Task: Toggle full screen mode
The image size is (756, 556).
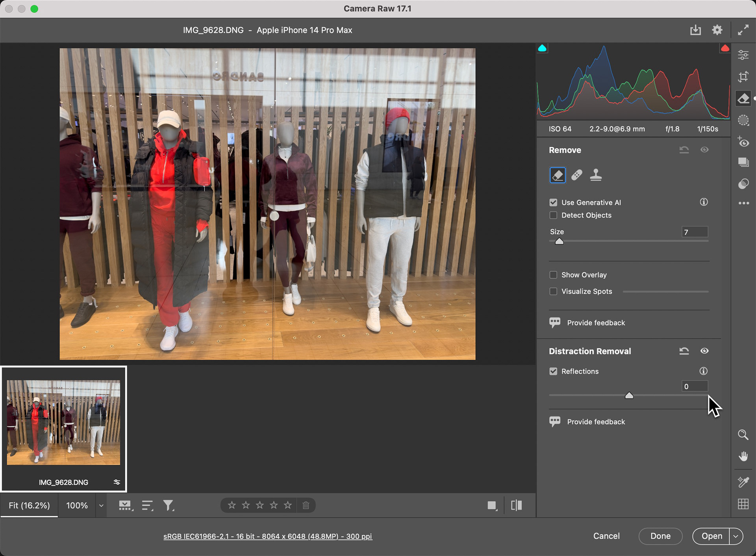Action: pos(743,30)
